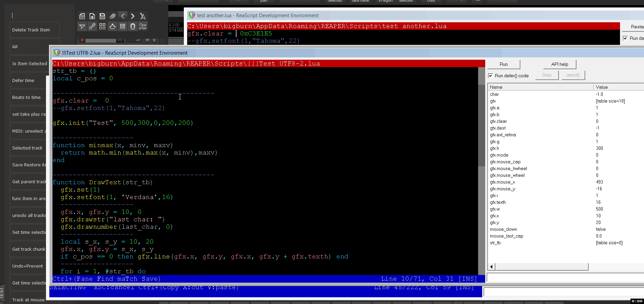Solo the track with S button
Image resolution: width=644 pixels, height=304 pixels.
pos(154,40)
